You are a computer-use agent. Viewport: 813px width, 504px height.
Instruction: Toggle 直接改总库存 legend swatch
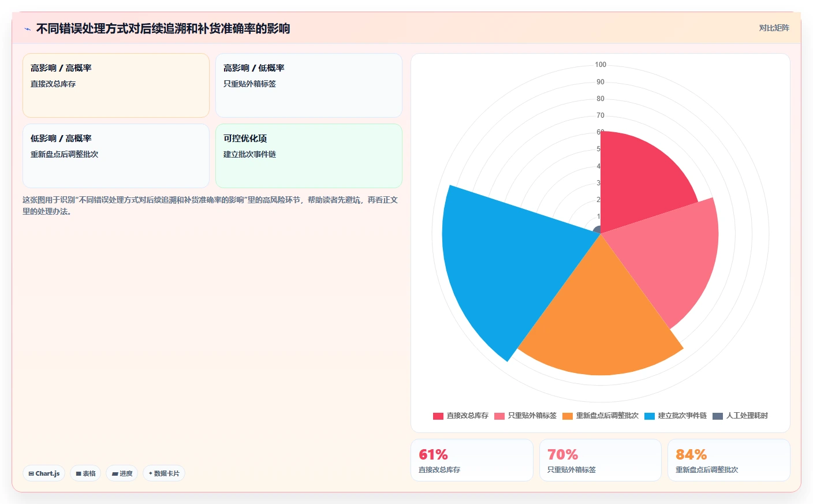tap(438, 416)
